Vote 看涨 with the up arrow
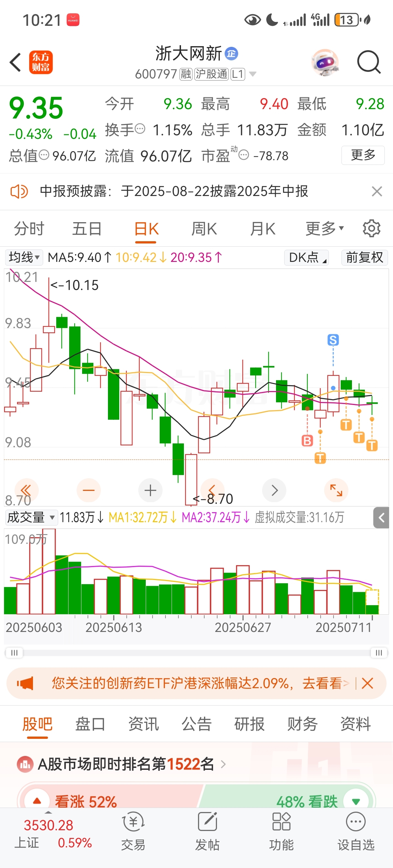Screen dimensions: 393x868 point(37,801)
